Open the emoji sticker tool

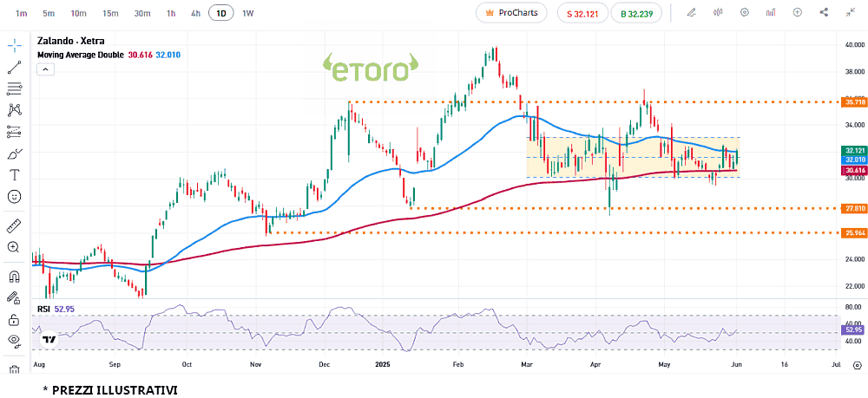pos(15,196)
